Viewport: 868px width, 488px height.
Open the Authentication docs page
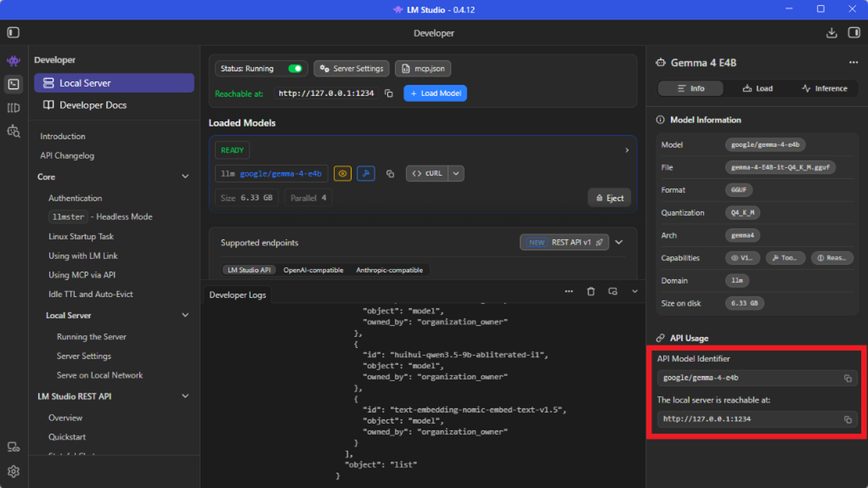coord(75,198)
